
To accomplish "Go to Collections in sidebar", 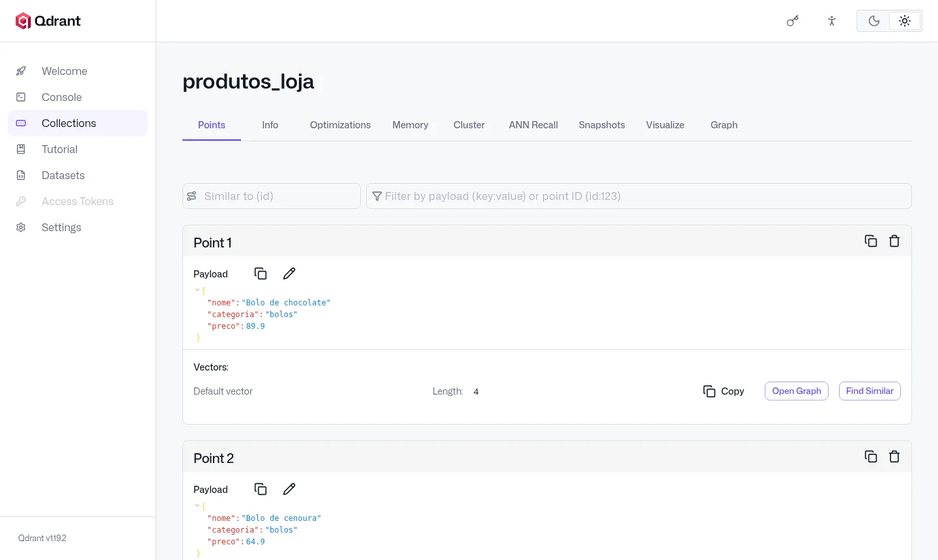I will [x=78, y=123].
